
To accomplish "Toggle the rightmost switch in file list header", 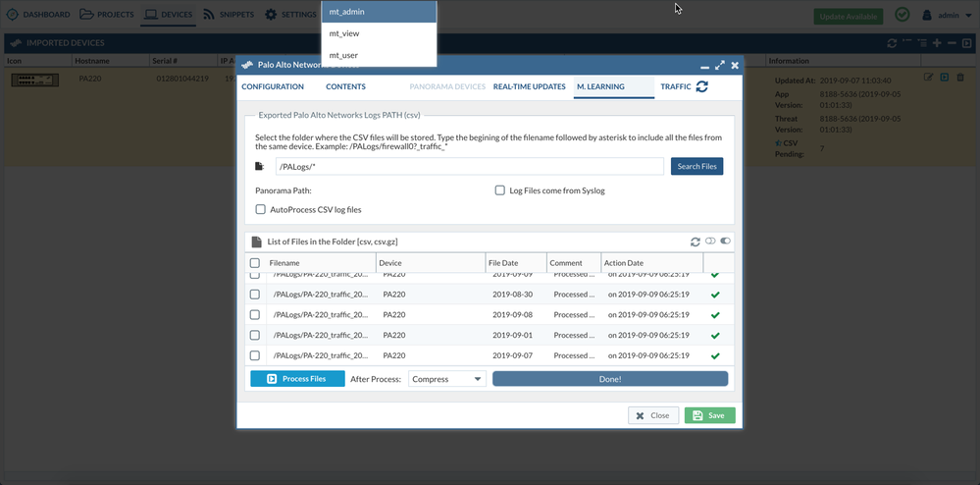I will click(x=726, y=242).
